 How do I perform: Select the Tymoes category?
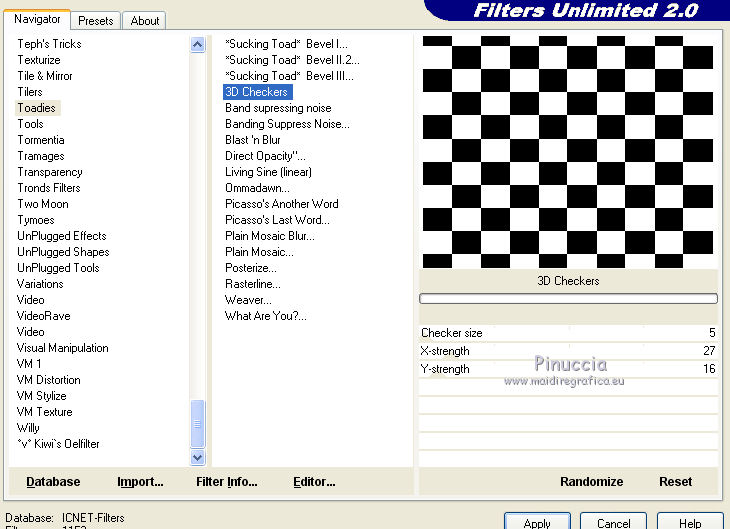[36, 220]
